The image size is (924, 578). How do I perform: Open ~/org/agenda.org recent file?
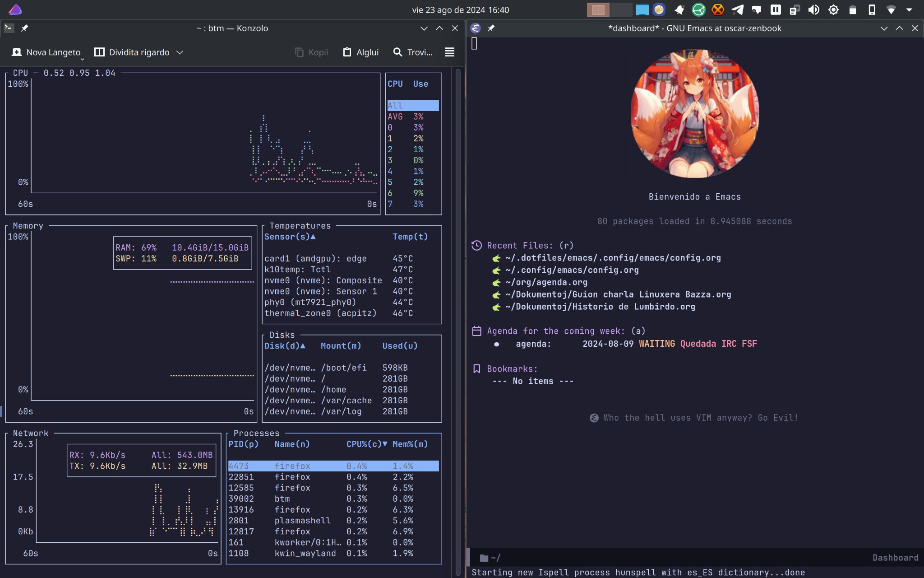tap(546, 282)
